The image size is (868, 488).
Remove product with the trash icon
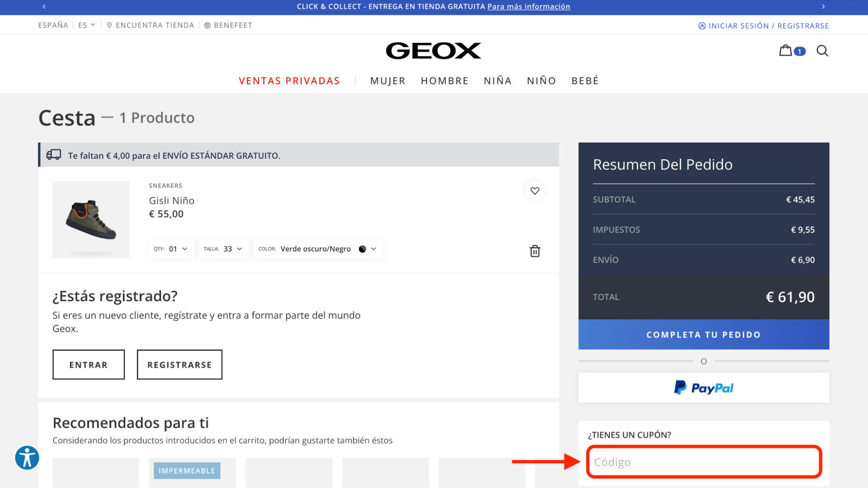(x=535, y=251)
